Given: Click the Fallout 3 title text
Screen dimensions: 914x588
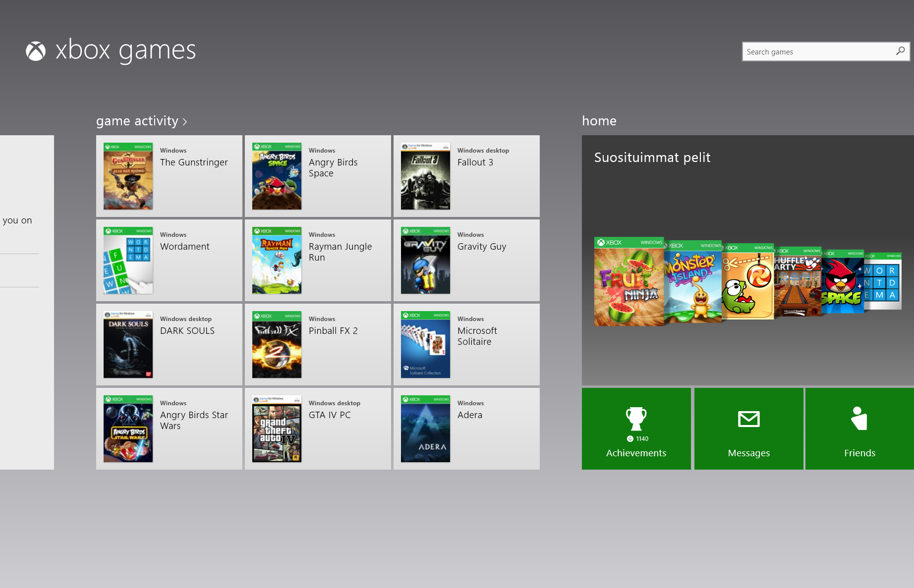Looking at the screenshot, I should [x=475, y=162].
